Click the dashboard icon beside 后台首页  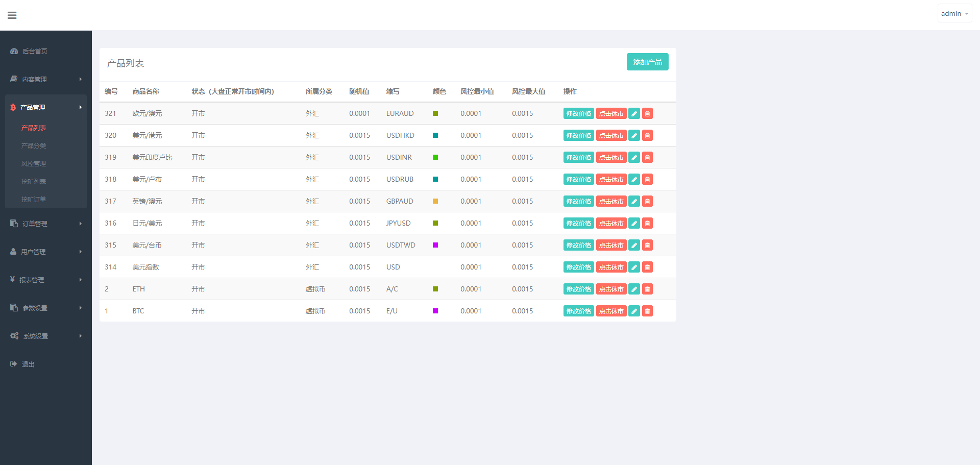coord(14,51)
